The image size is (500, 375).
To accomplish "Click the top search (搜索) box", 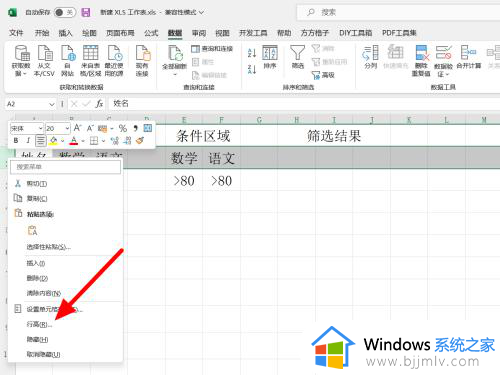I will pyautogui.click(x=398, y=13).
